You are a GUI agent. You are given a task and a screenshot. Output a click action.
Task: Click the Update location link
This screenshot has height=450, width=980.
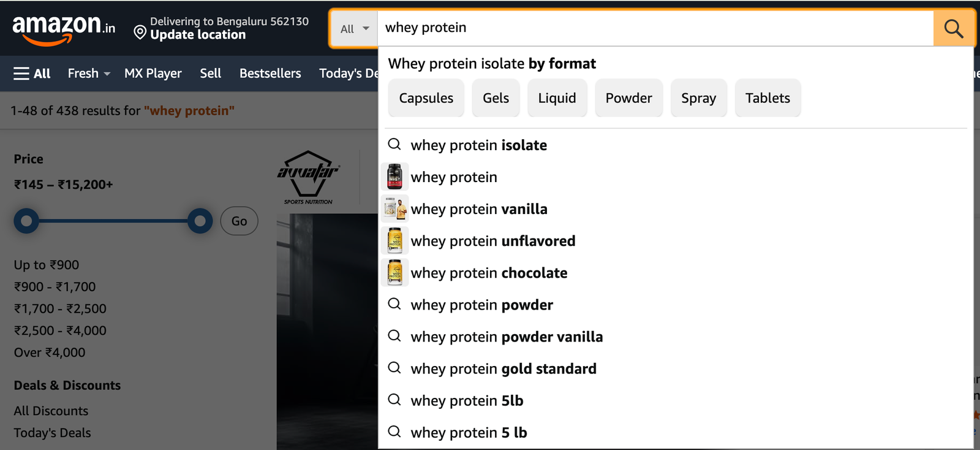point(198,35)
